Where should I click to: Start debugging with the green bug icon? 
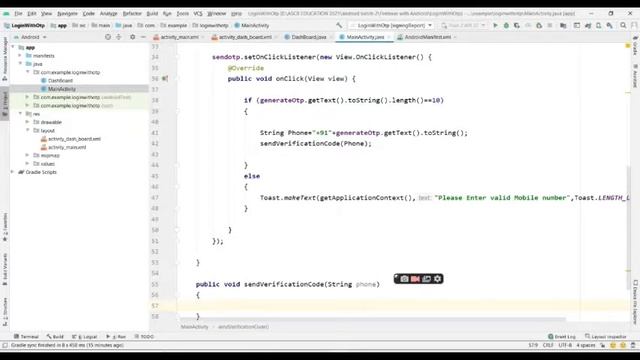click(506, 25)
